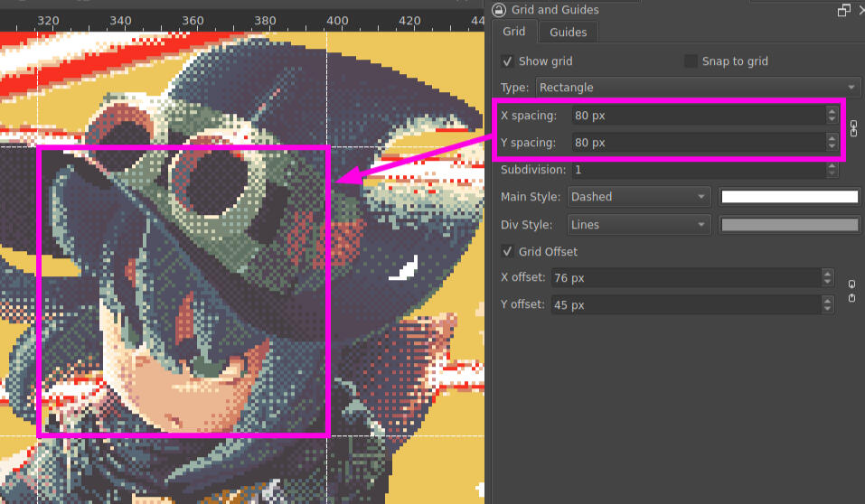Toggle the X/Y spacing chain link
The image size is (865, 504).
(854, 129)
